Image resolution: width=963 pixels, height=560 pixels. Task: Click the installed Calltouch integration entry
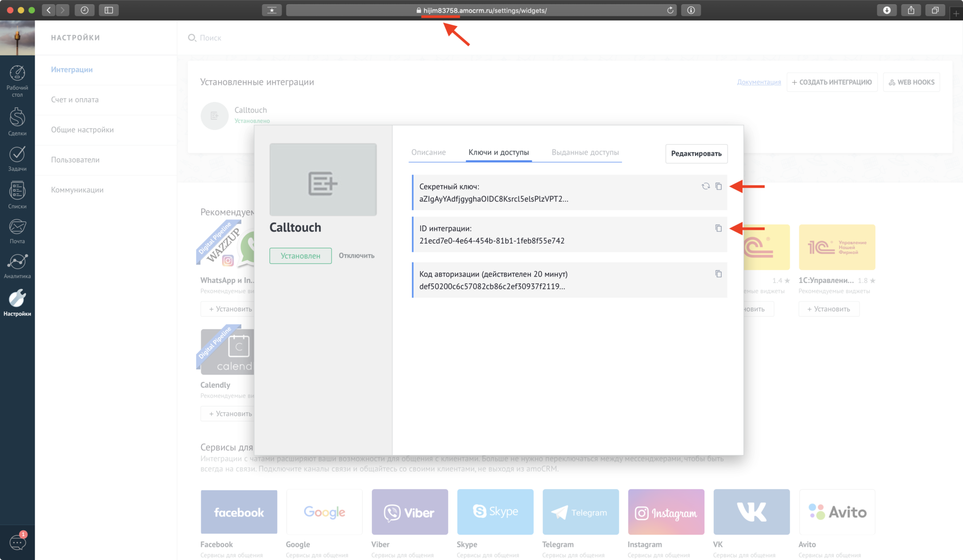click(x=235, y=116)
